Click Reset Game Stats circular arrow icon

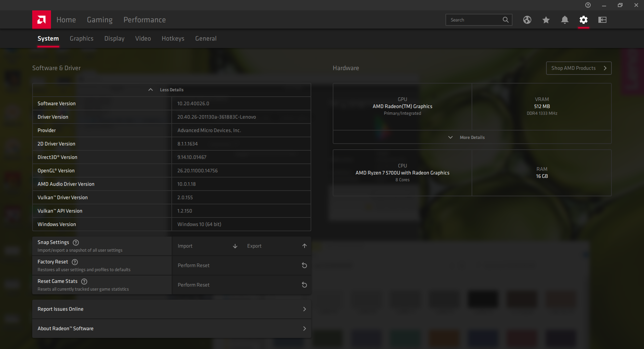[x=305, y=285]
